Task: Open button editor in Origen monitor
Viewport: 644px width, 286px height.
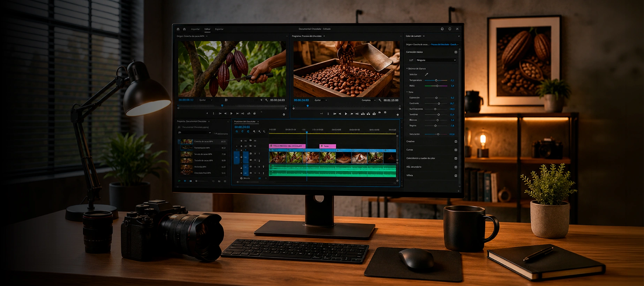Action: point(284,114)
